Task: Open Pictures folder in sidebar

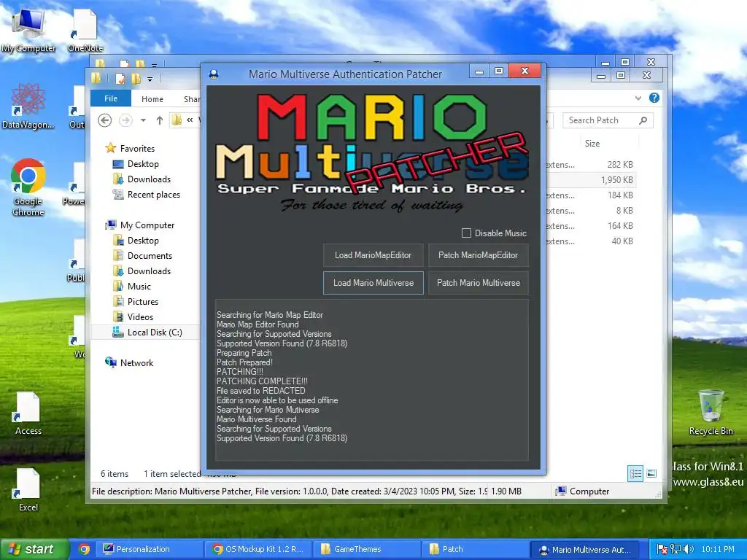Action: 142,301
